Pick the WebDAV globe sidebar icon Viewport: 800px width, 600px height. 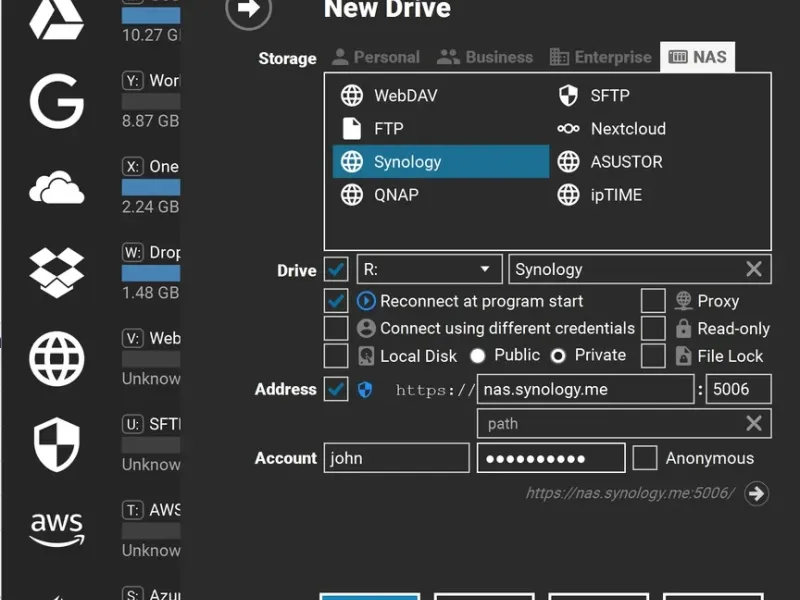57,359
